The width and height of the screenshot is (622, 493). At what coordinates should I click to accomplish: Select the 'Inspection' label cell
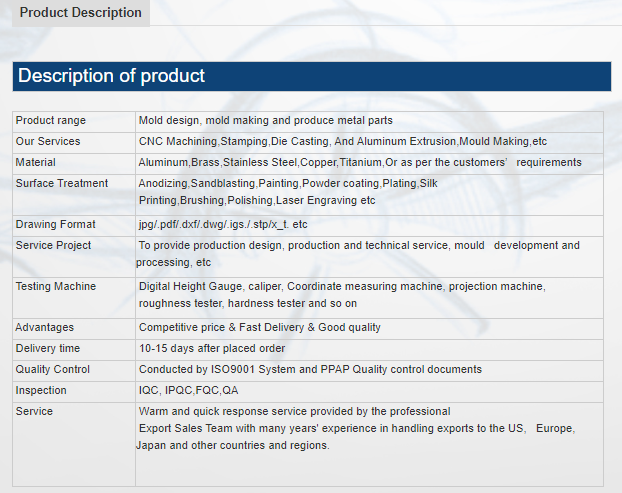[41, 391]
